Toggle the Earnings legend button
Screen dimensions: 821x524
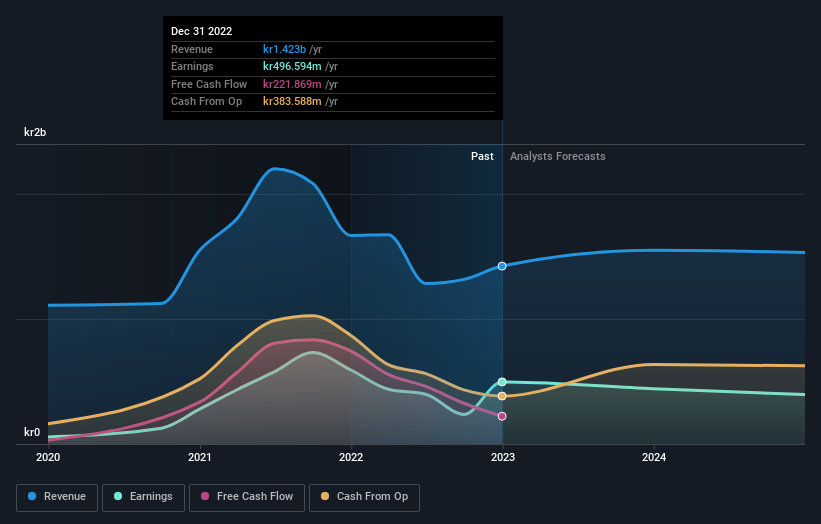click(x=143, y=497)
